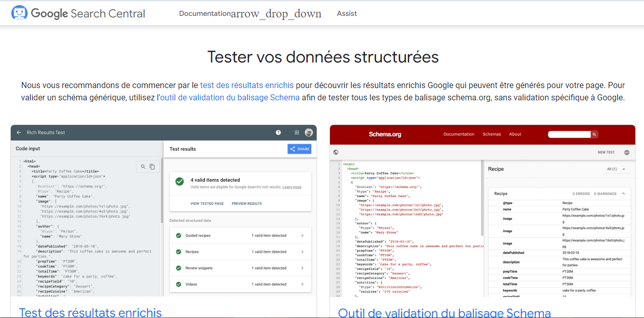Follow the 'outil de validation du balisage Schema' inline link

click(230, 97)
